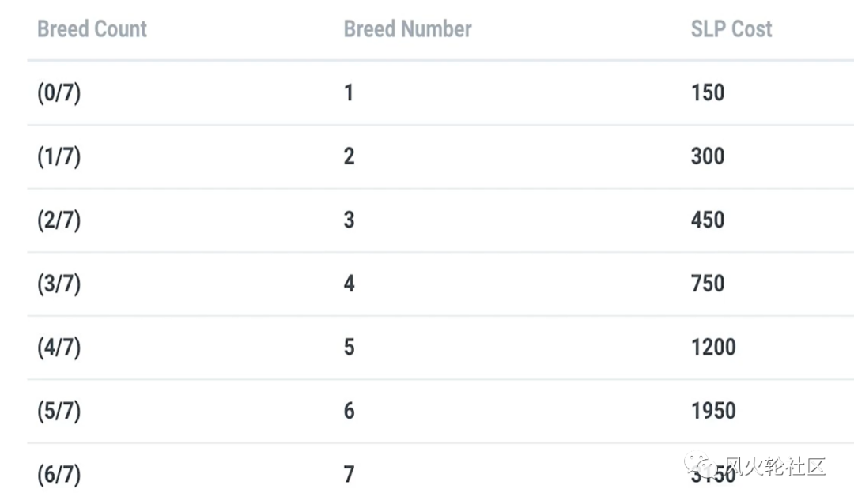Click the 750 SLP cost value

tap(708, 284)
